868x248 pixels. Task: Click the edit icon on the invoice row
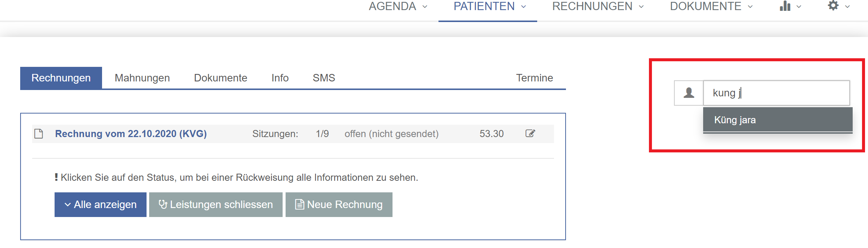530,133
